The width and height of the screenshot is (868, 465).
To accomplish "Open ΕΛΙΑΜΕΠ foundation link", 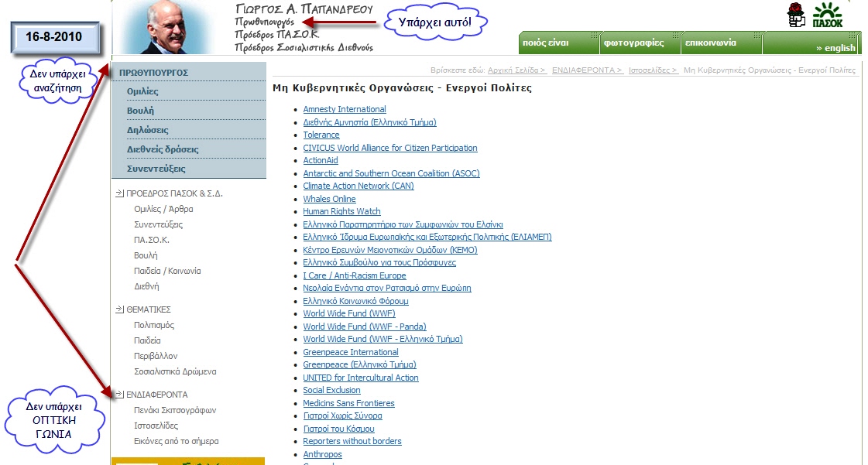I will (427, 237).
